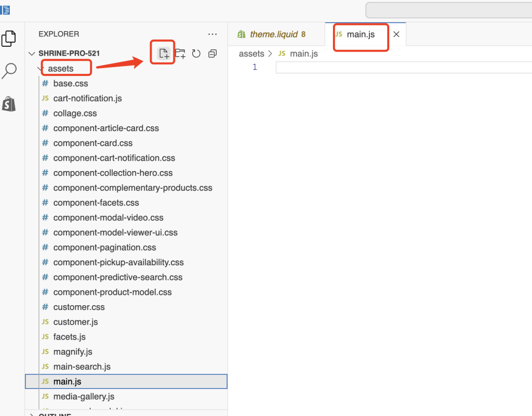This screenshot has height=416, width=532.
Task: Open the Explorer view in activity bar
Action: (x=9, y=38)
